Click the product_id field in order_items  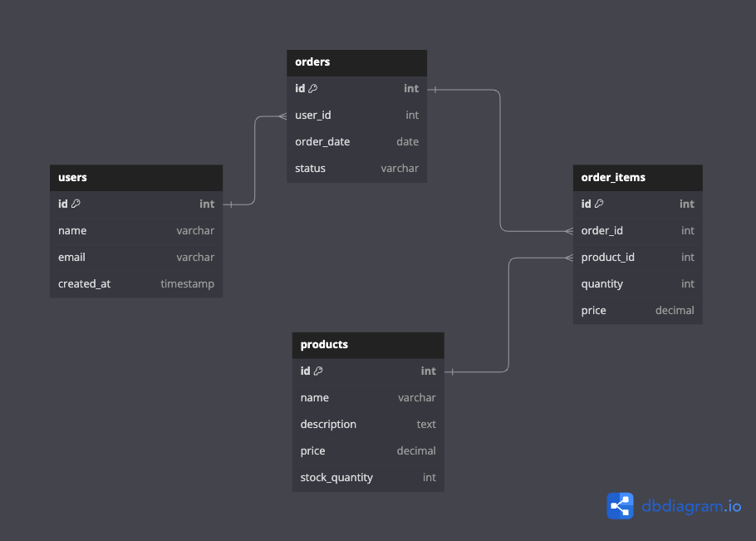coord(637,257)
